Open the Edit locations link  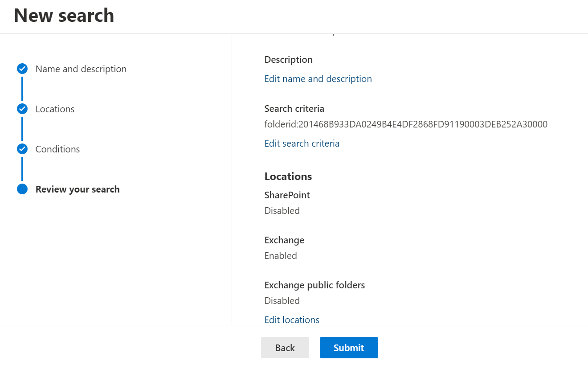(x=292, y=320)
